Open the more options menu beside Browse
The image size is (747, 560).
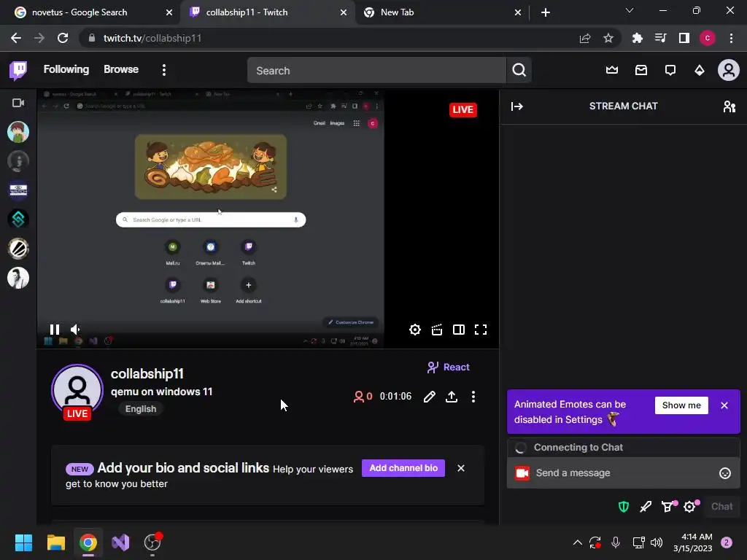point(164,71)
